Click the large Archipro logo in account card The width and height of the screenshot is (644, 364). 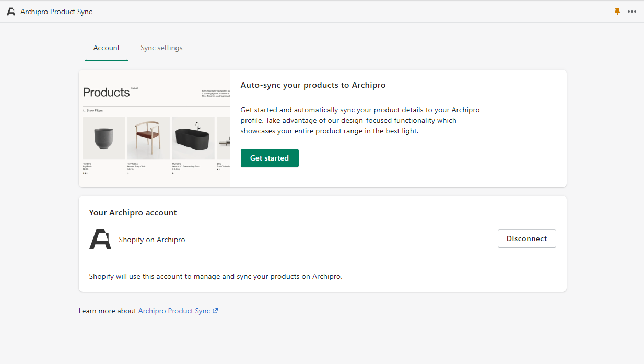click(x=100, y=239)
